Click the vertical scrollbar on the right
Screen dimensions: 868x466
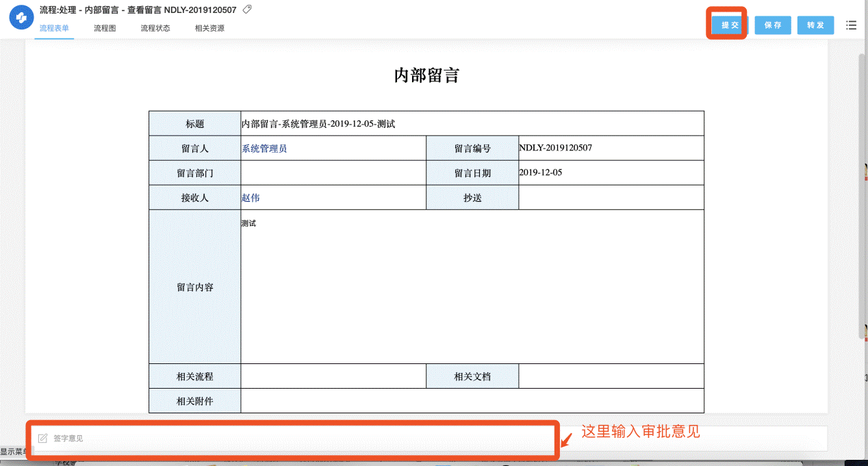coord(862,192)
